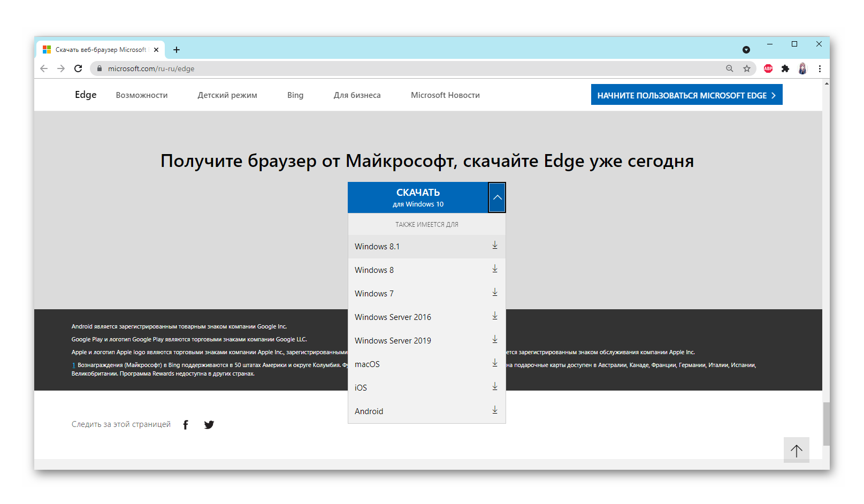Choose Windows Server 2016 option
The height and width of the screenshot is (504, 864).
pos(427,317)
